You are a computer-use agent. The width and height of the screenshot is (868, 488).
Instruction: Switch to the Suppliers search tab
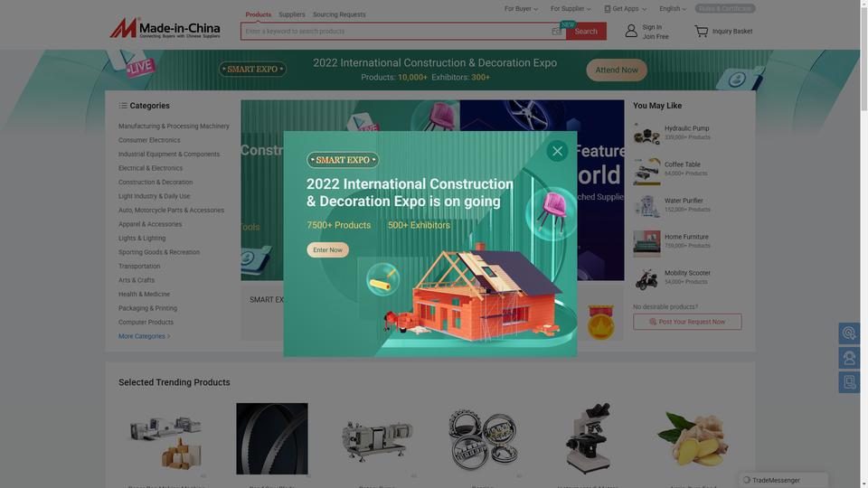(292, 14)
